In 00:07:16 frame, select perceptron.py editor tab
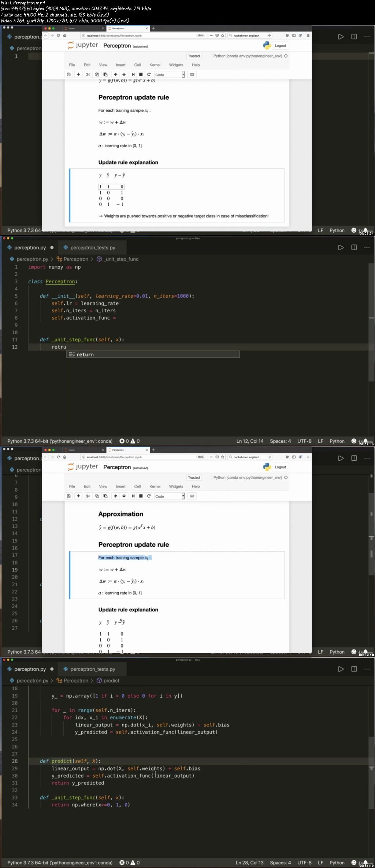This screenshot has height=868, width=375. tap(30, 248)
